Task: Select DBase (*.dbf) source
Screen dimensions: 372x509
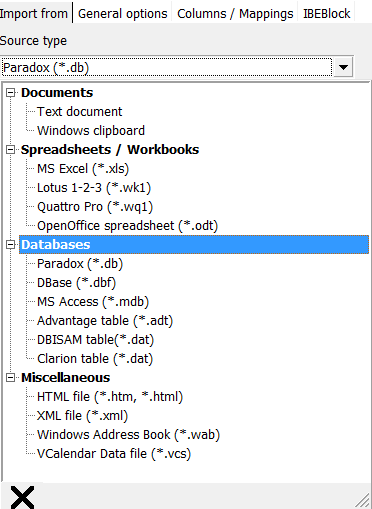Action: pyautogui.click(x=77, y=283)
